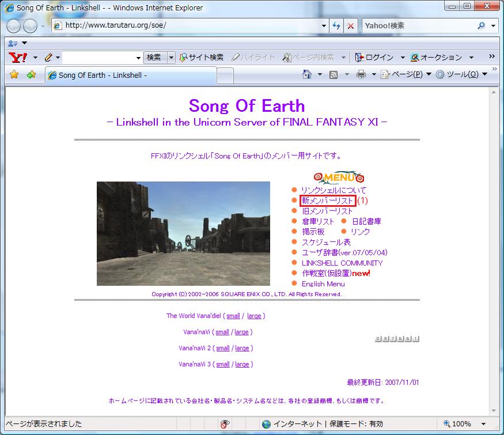Open Favorites Center star icon

pyautogui.click(x=14, y=74)
